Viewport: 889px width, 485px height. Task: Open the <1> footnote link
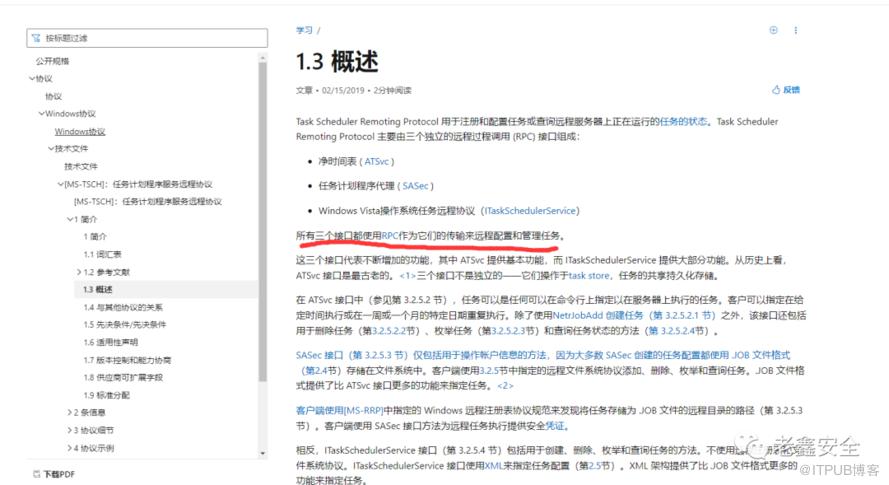[x=408, y=276]
